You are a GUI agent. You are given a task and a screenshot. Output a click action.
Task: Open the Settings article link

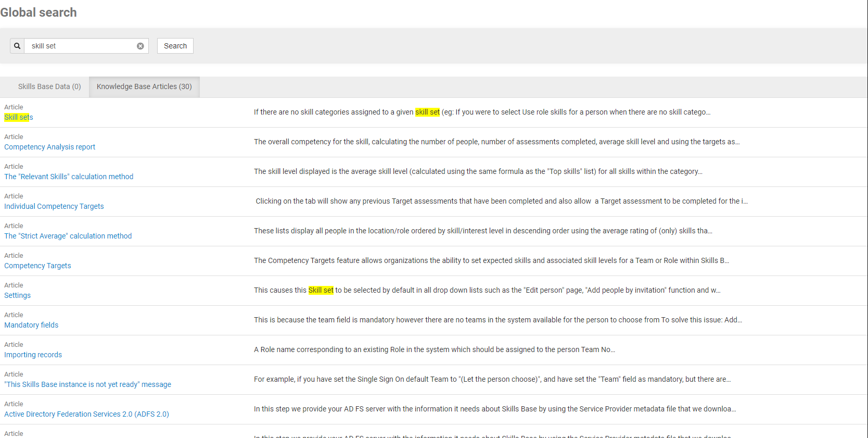click(x=18, y=295)
